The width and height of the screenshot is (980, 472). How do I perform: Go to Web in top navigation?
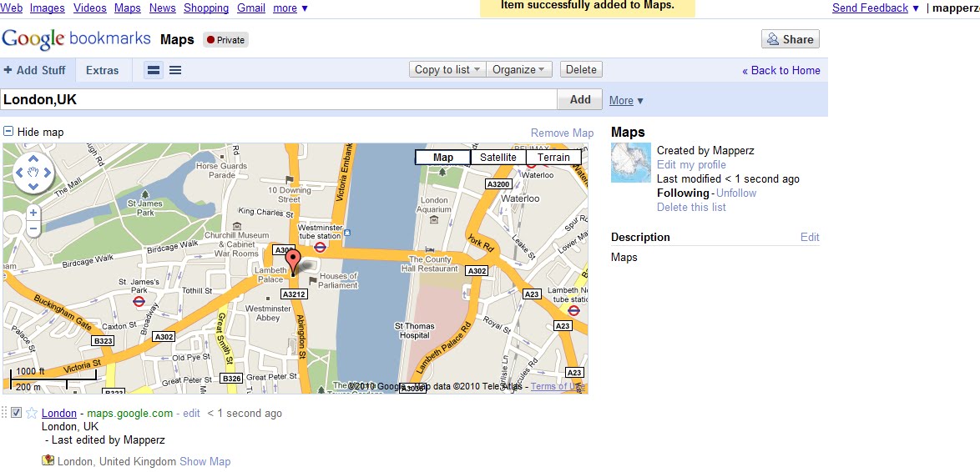click(11, 8)
